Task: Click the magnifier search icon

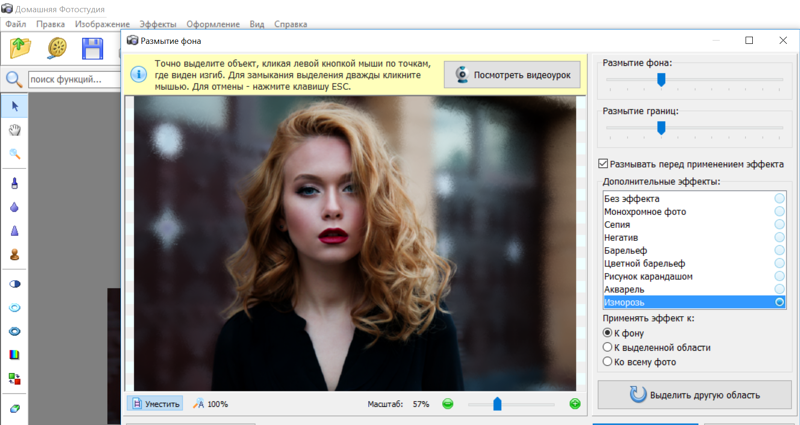Action: point(14,79)
